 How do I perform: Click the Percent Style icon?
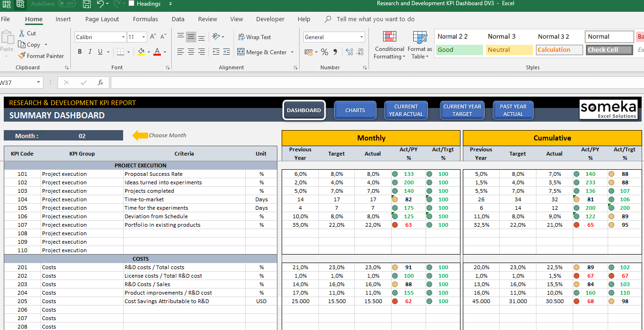(324, 52)
